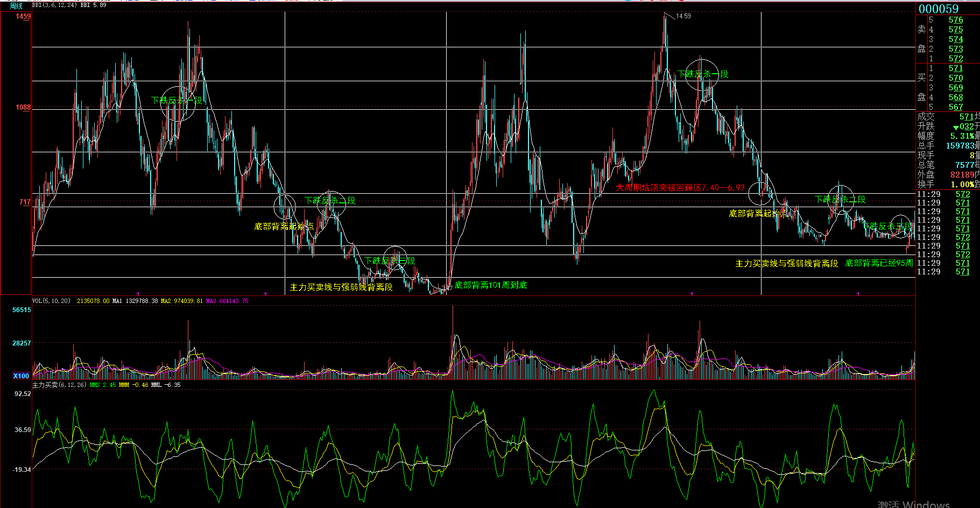Image resolution: width=980 pixels, height=508 pixels.
Task: Select buy level 3 price 569
Action: 956,88
